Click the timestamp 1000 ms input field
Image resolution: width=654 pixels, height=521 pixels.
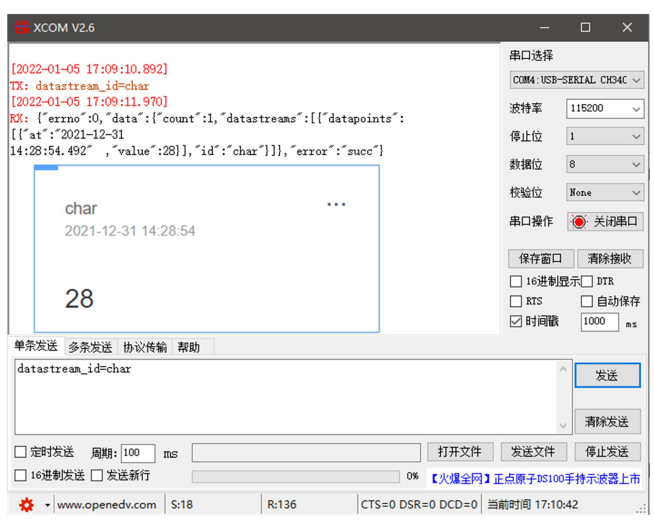[x=600, y=322]
